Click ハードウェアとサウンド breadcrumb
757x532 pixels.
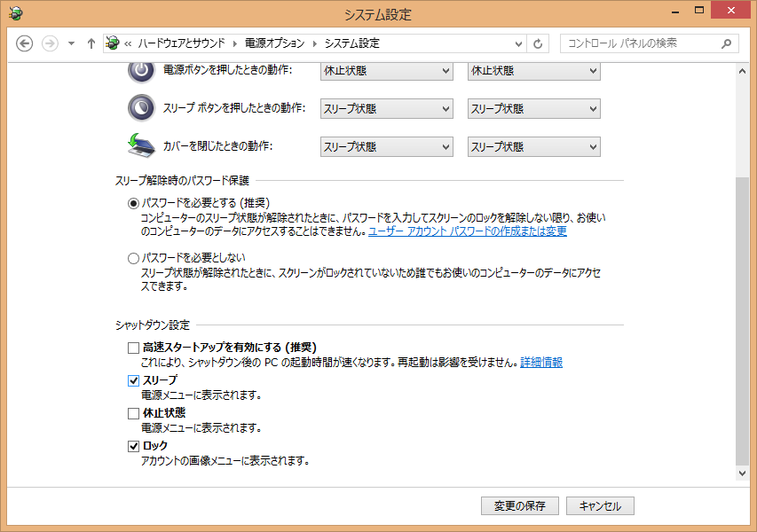[182, 43]
